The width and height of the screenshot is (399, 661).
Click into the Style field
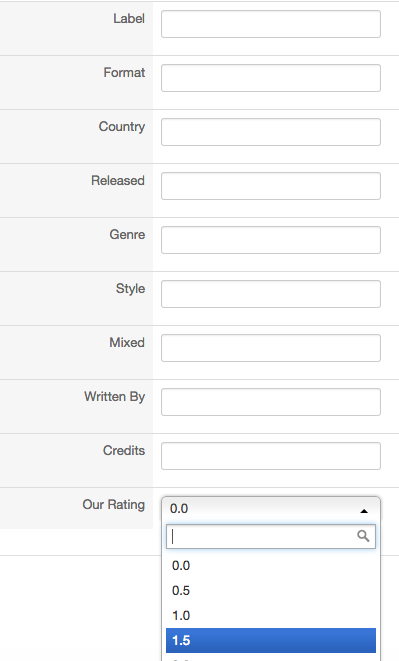point(271,294)
